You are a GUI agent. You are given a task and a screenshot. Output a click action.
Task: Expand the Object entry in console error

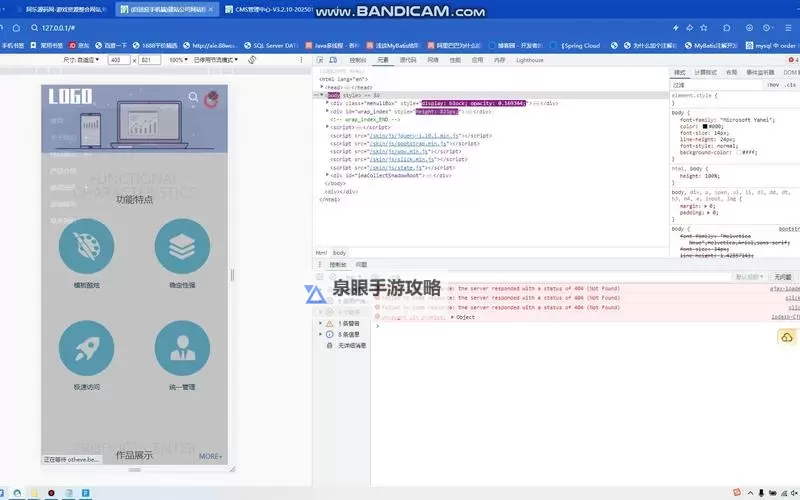point(452,317)
